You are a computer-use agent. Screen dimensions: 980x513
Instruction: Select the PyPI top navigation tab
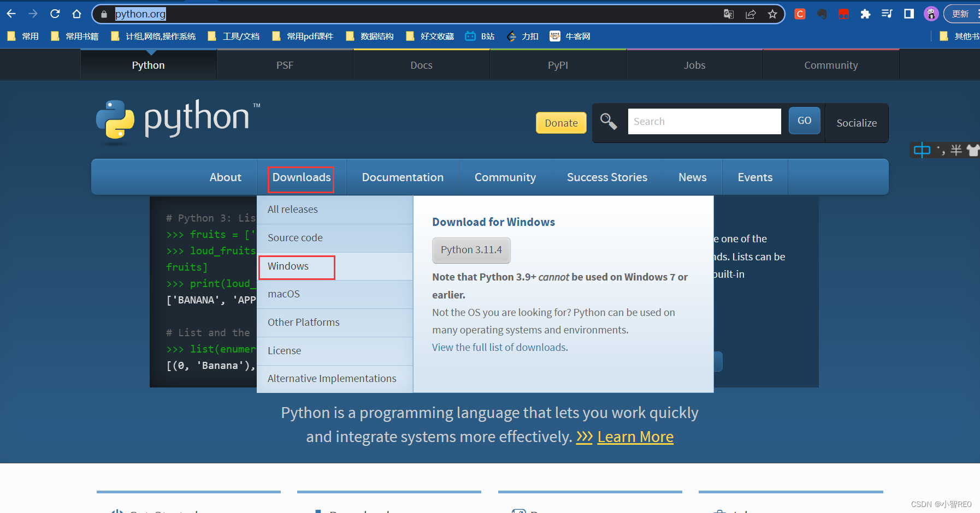558,65
